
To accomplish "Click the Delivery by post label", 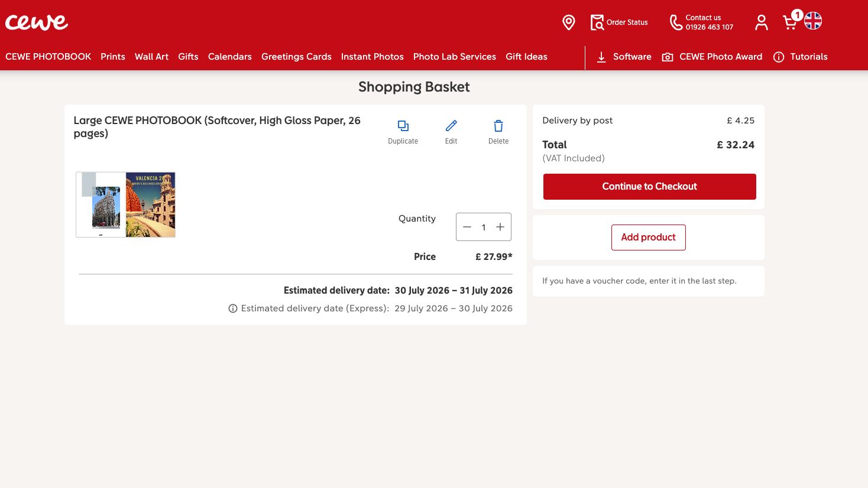I will click(x=578, y=121).
